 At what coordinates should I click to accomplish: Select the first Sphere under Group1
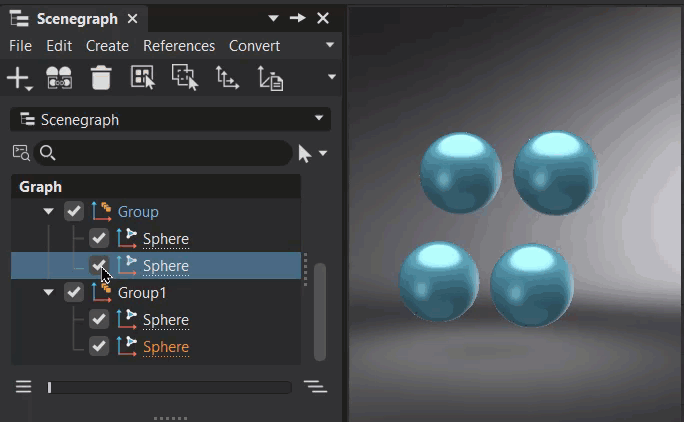pyautogui.click(x=166, y=320)
